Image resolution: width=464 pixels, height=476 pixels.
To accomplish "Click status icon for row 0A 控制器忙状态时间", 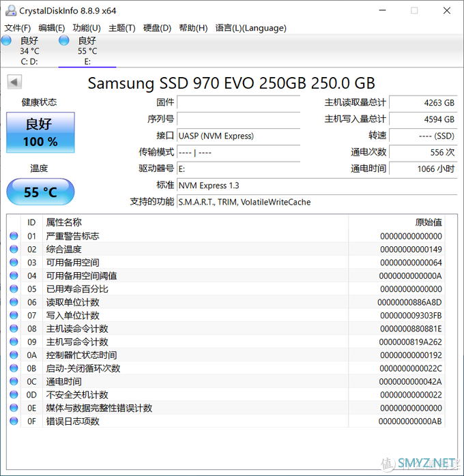I will pyautogui.click(x=14, y=355).
